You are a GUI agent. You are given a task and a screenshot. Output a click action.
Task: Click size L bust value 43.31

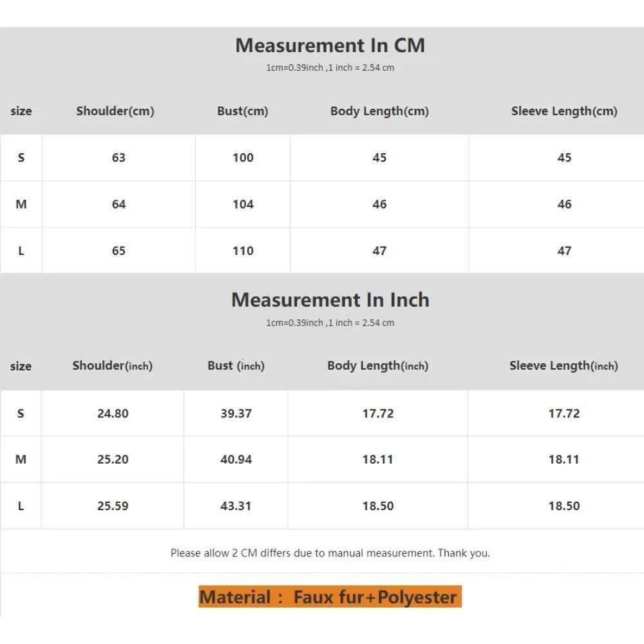click(236, 506)
